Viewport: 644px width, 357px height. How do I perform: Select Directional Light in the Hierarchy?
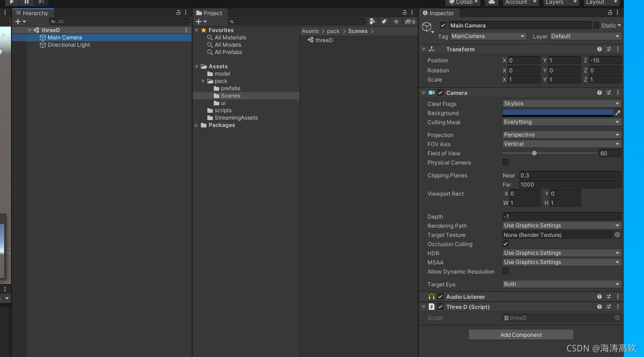(69, 45)
